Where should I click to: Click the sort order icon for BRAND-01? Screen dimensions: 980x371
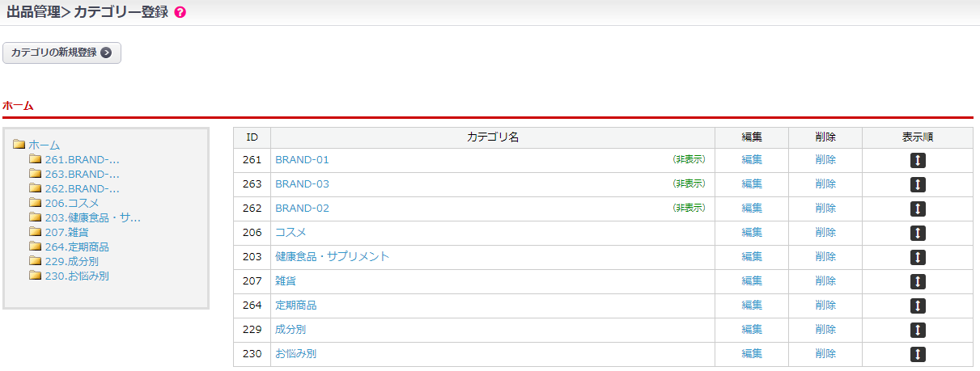(x=918, y=160)
